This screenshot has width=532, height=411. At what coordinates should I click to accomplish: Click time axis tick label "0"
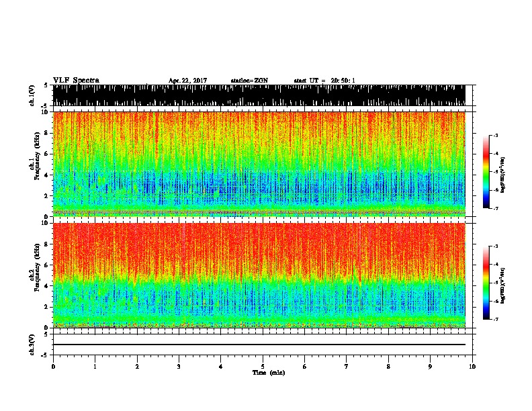tap(53, 367)
